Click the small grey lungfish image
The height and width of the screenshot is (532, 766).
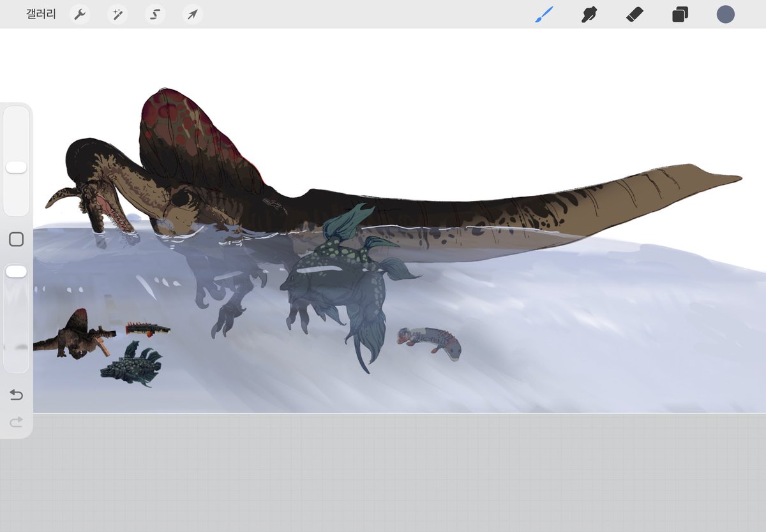click(x=428, y=343)
